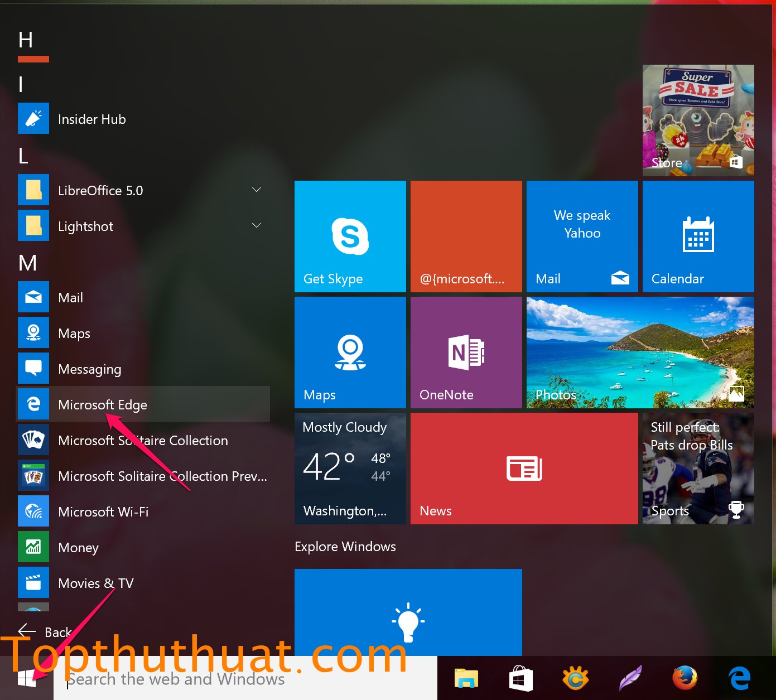The image size is (776, 700).
Task: Click the Explore Windows group heading
Action: click(x=345, y=547)
